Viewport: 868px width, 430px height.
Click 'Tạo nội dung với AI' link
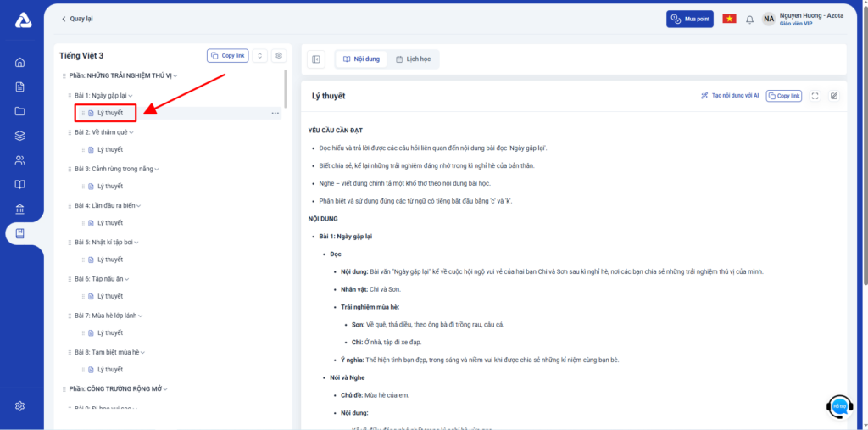729,96
